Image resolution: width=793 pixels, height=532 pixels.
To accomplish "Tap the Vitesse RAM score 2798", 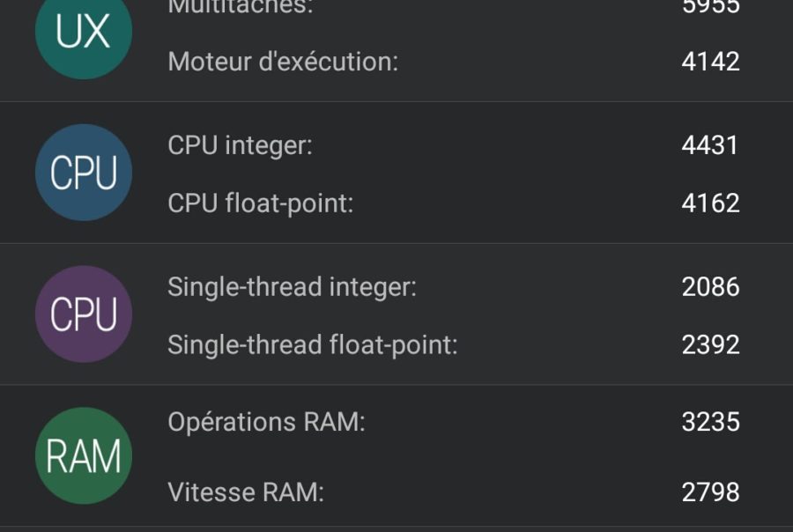I will 710,492.
